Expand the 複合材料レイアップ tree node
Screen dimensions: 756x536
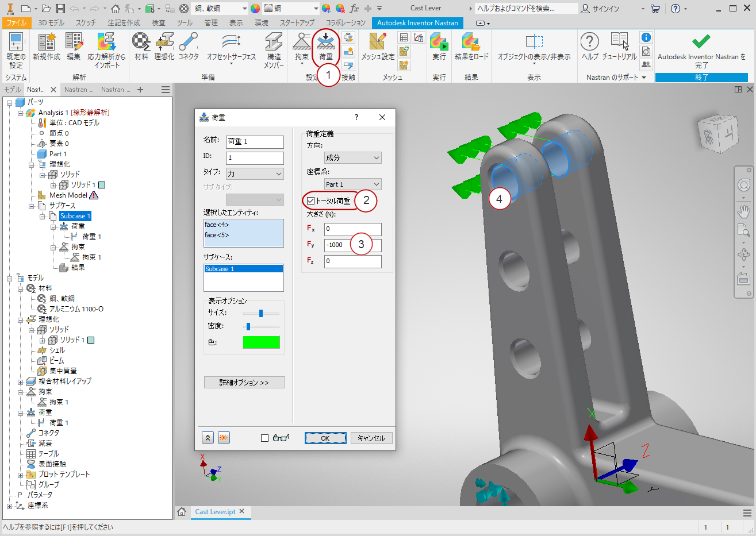[x=21, y=381]
